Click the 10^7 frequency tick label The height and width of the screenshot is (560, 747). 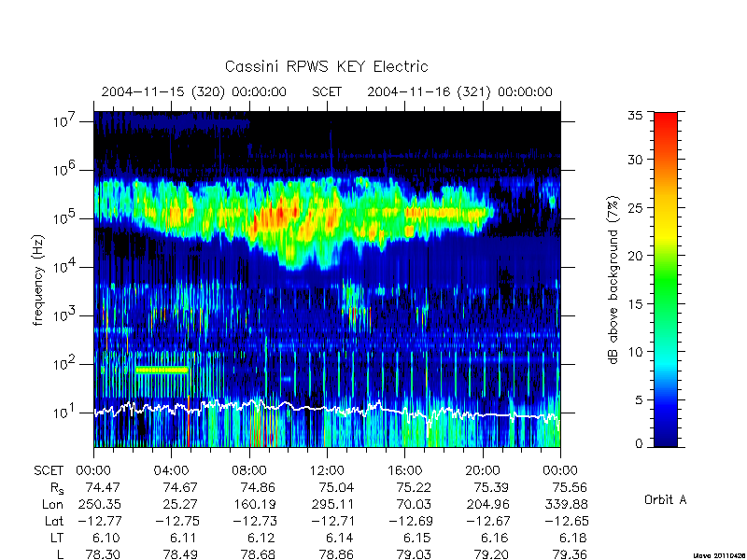click(63, 120)
